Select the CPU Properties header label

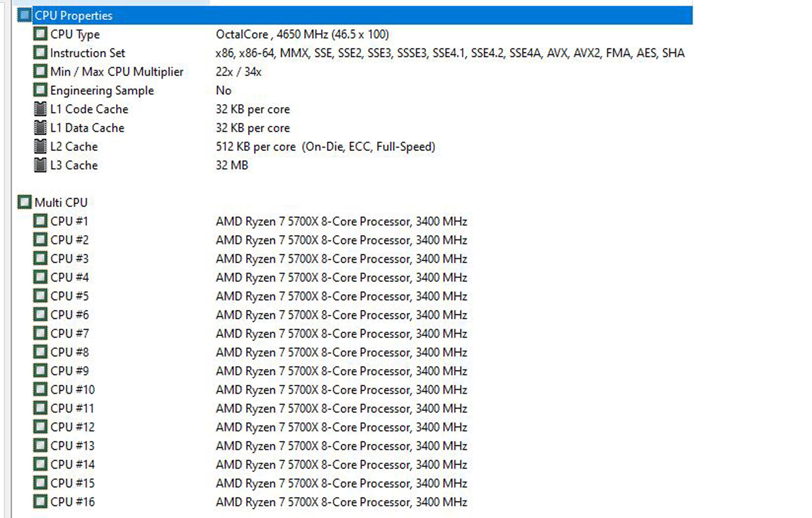(73, 16)
